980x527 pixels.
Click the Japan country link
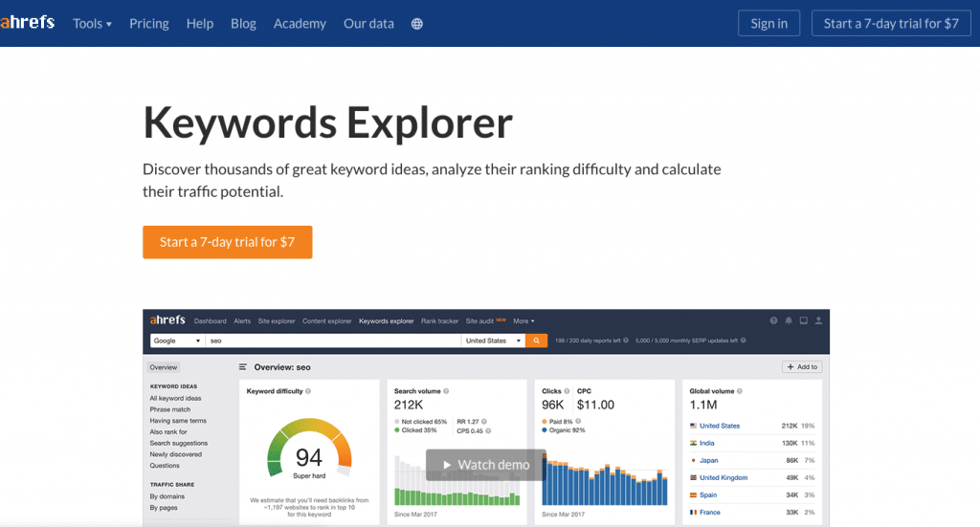(x=709, y=461)
